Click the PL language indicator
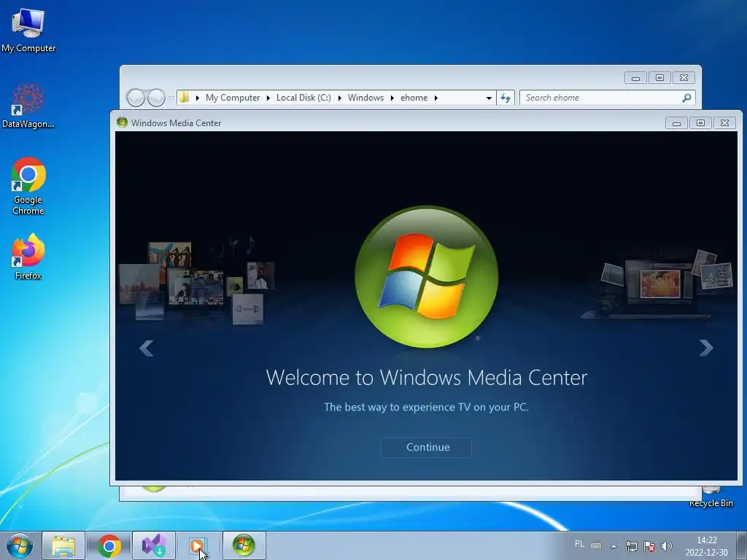Image resolution: width=747 pixels, height=560 pixels. [x=579, y=544]
